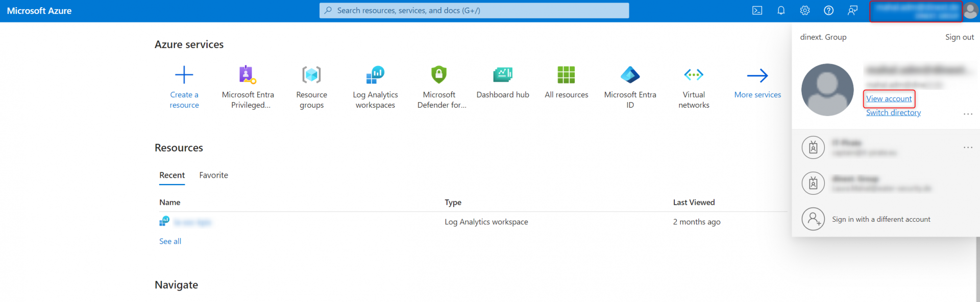Click the See all link
This screenshot has height=302, width=980.
170,241
